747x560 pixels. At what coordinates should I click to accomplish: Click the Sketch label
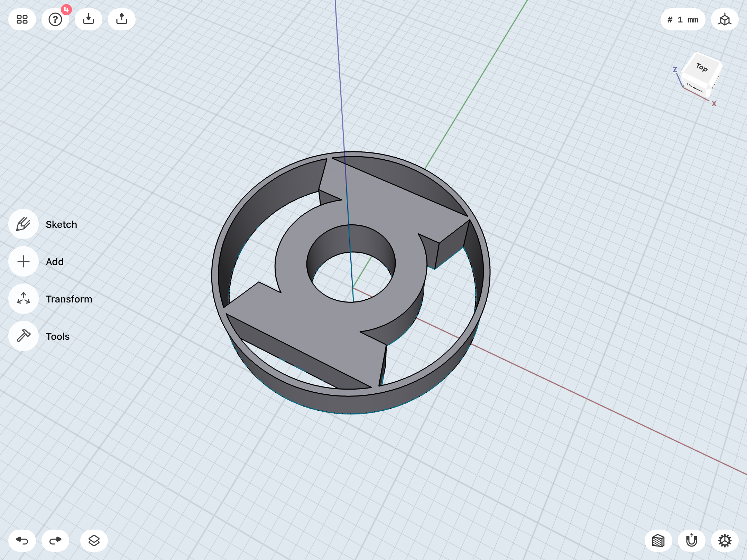62,224
